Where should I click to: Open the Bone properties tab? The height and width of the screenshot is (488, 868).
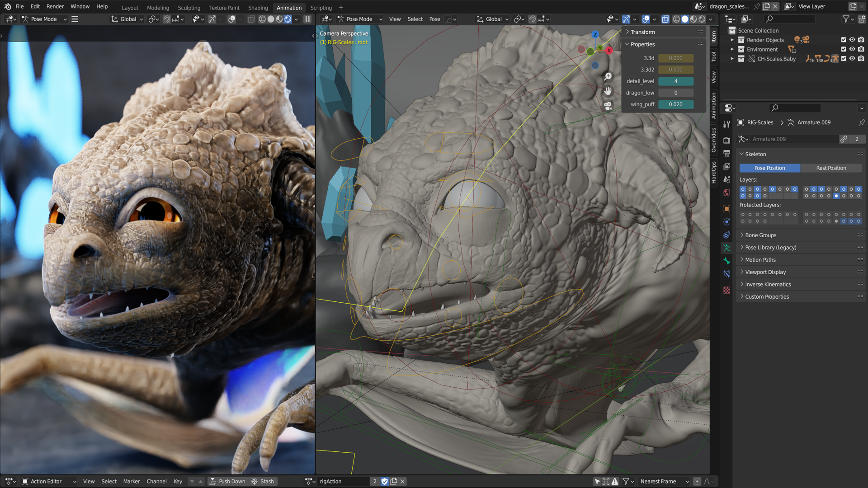(x=726, y=261)
